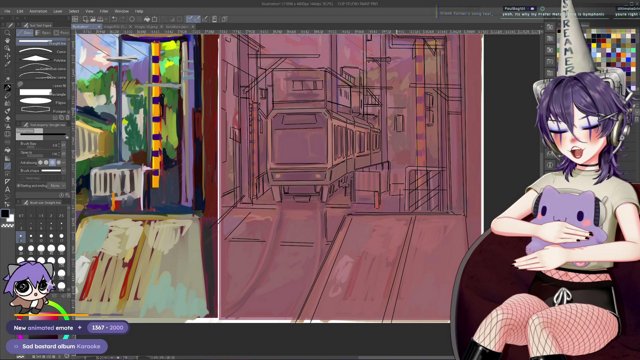Click the Undo arrow in toolbar

(115, 19)
